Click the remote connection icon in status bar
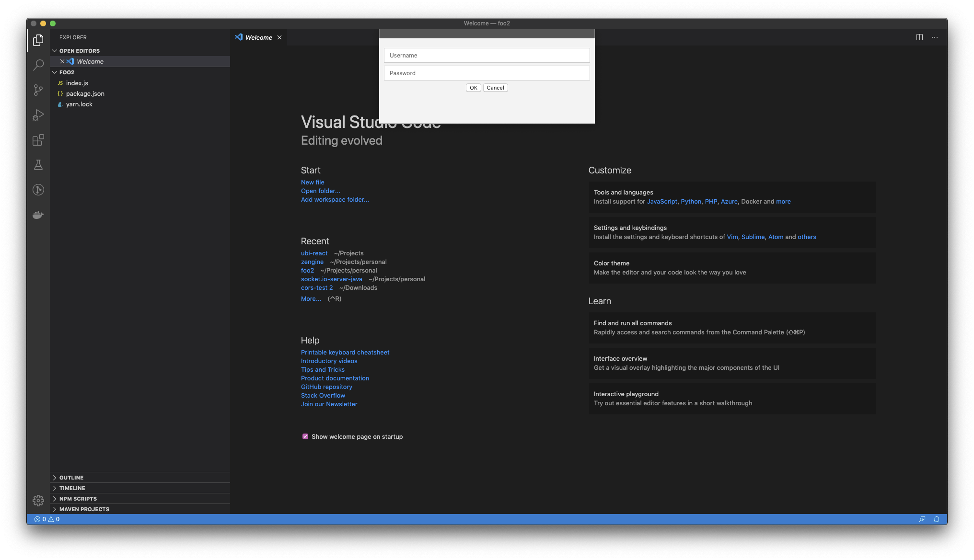This screenshot has height=560, width=974. point(922,519)
